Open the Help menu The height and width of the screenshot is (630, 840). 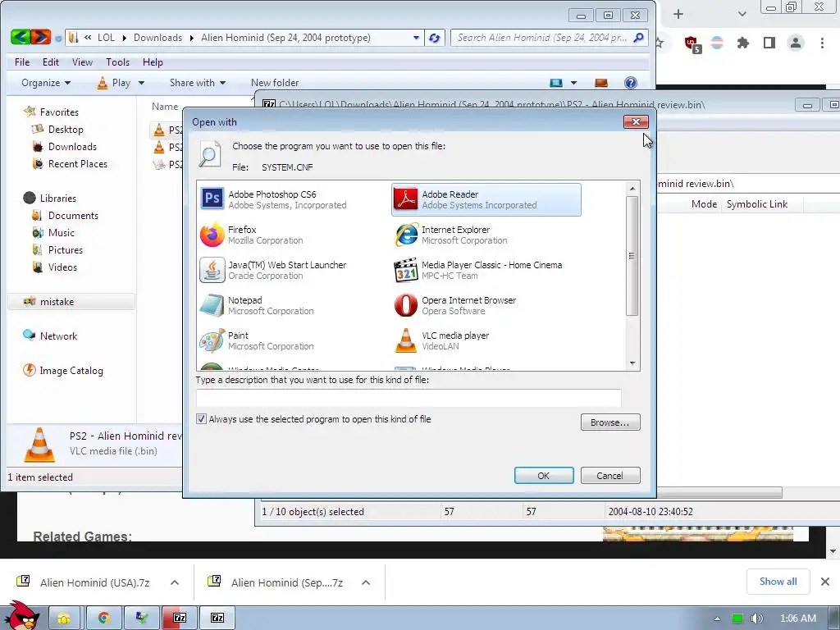[153, 62]
